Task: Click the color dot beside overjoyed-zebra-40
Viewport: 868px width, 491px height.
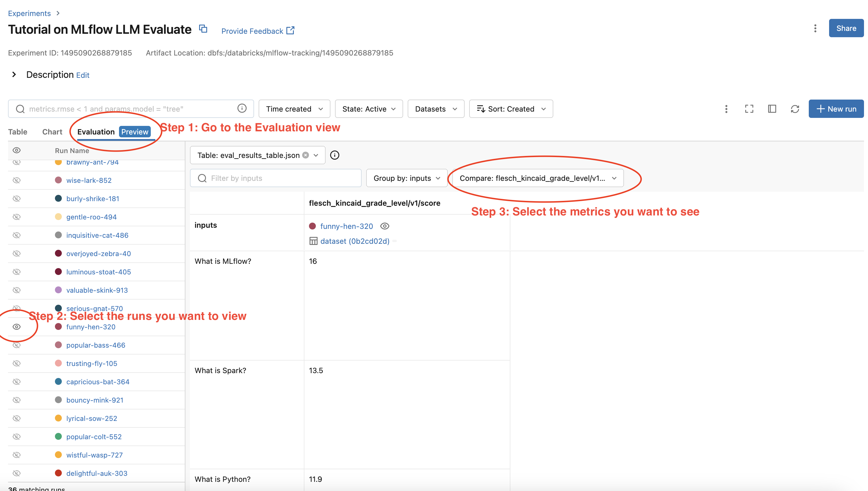Action: click(59, 253)
